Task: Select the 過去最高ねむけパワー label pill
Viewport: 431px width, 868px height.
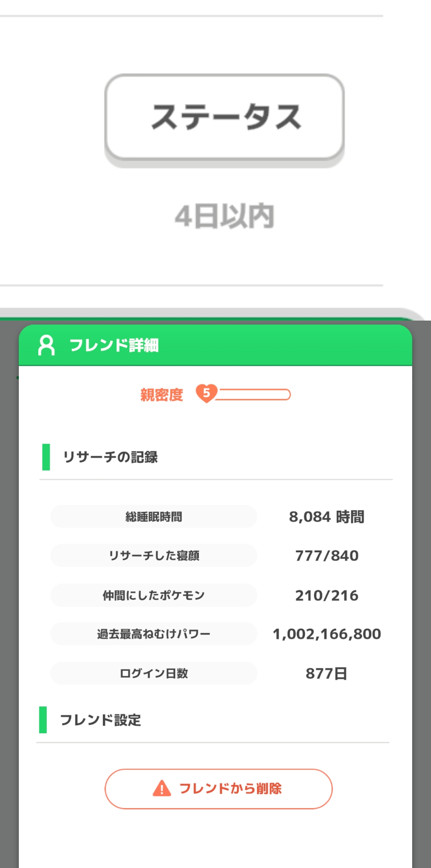Action: click(154, 634)
